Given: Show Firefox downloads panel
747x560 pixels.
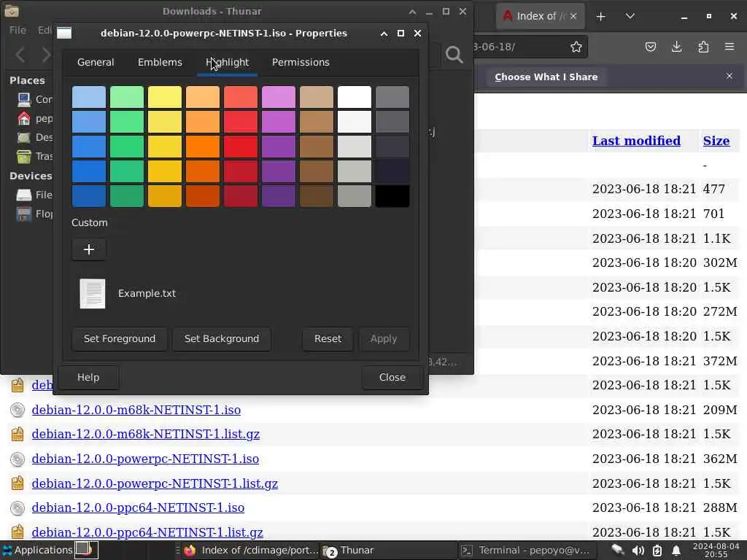Looking at the screenshot, I should (x=676, y=47).
